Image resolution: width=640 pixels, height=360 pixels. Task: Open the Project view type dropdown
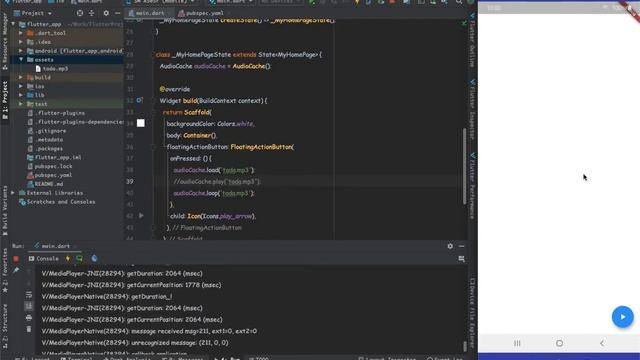33,13
